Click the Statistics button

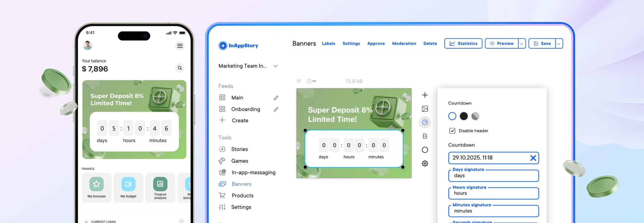click(x=463, y=44)
